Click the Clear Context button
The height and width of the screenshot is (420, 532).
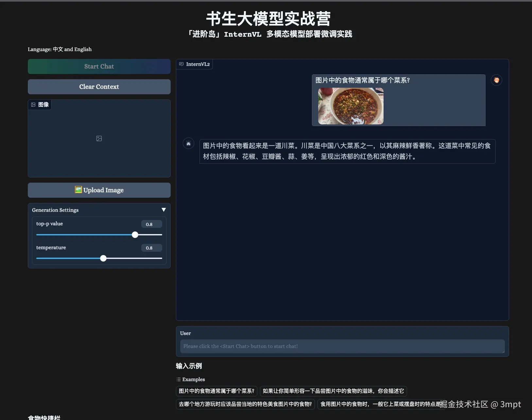click(x=99, y=87)
